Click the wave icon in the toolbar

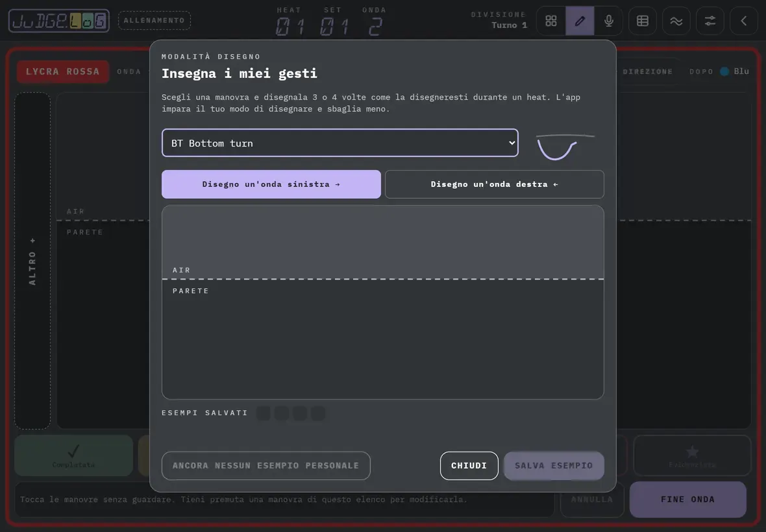676,21
